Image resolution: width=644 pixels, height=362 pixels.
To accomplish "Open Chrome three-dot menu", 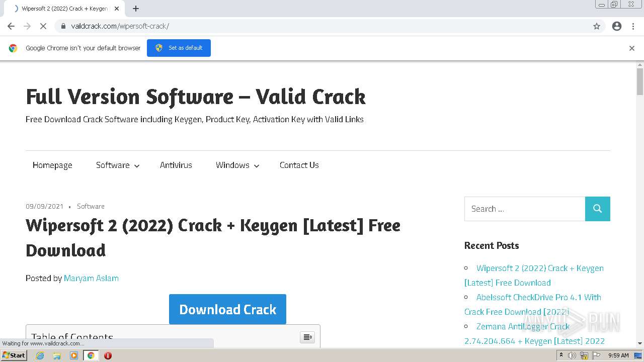I will [x=633, y=26].
